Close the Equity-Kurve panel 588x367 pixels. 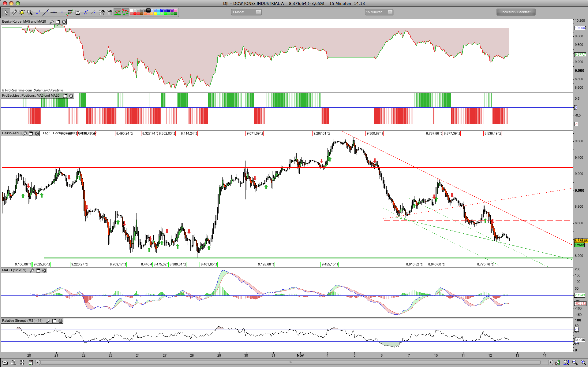[x=64, y=22]
